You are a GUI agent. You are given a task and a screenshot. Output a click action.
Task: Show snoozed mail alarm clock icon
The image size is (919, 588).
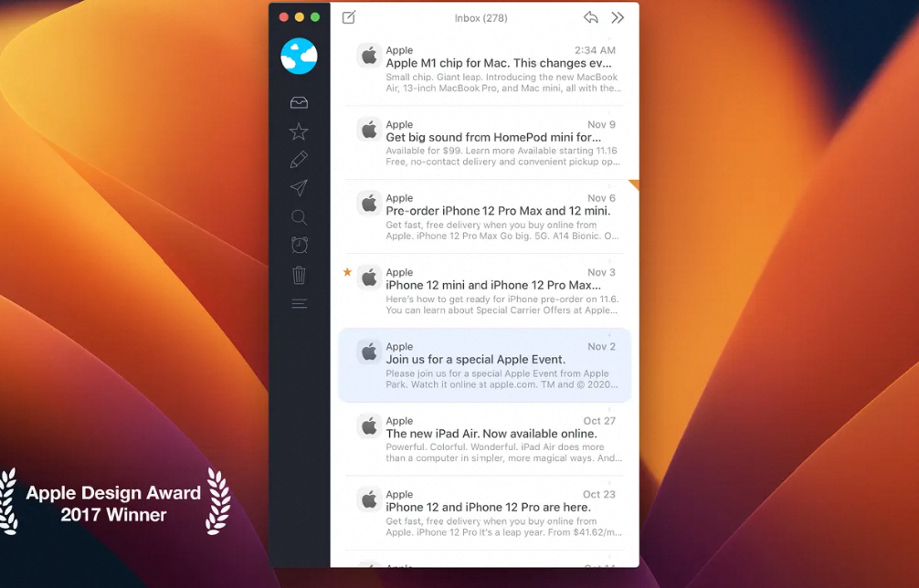pos(300,245)
